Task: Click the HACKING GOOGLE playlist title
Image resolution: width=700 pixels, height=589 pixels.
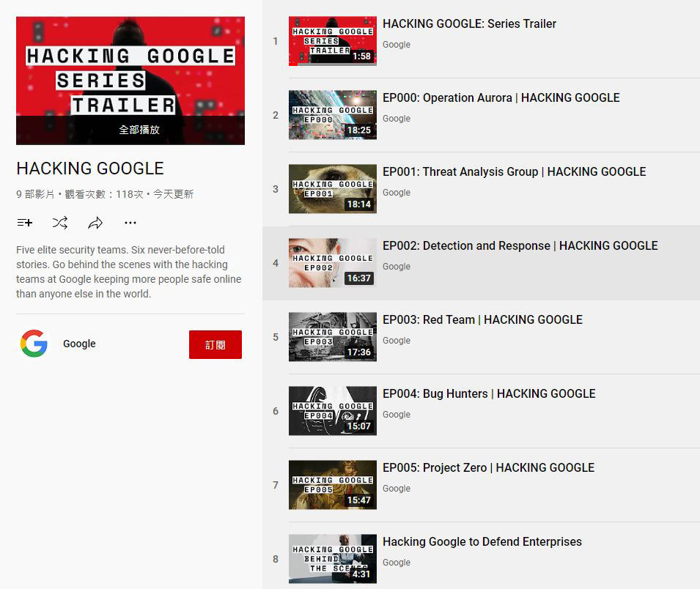Action: [90, 168]
